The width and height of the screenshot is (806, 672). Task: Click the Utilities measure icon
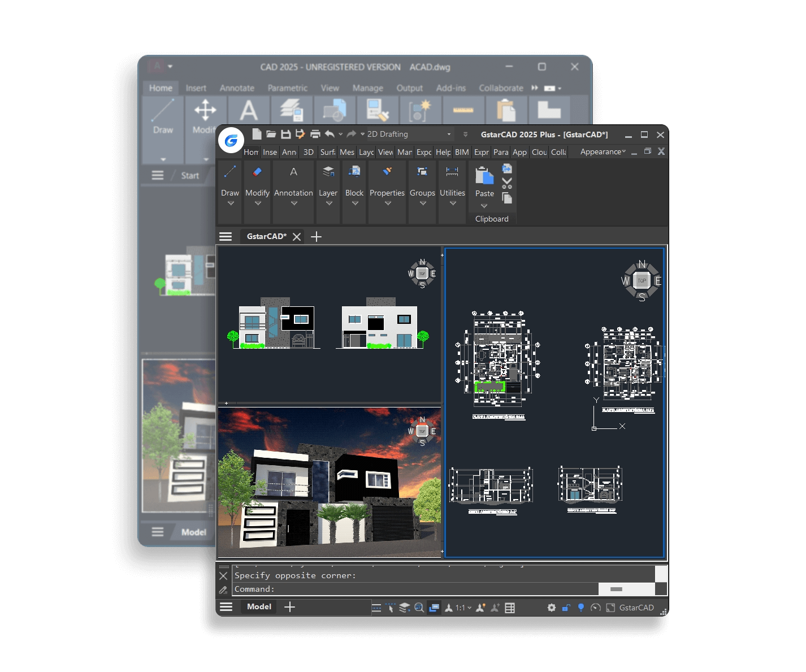452,172
